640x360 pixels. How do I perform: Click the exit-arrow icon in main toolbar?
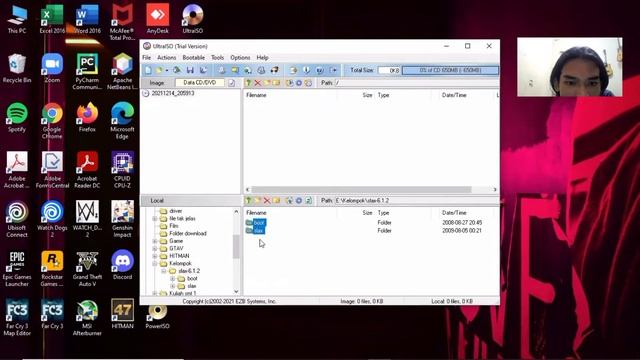[x=333, y=70]
